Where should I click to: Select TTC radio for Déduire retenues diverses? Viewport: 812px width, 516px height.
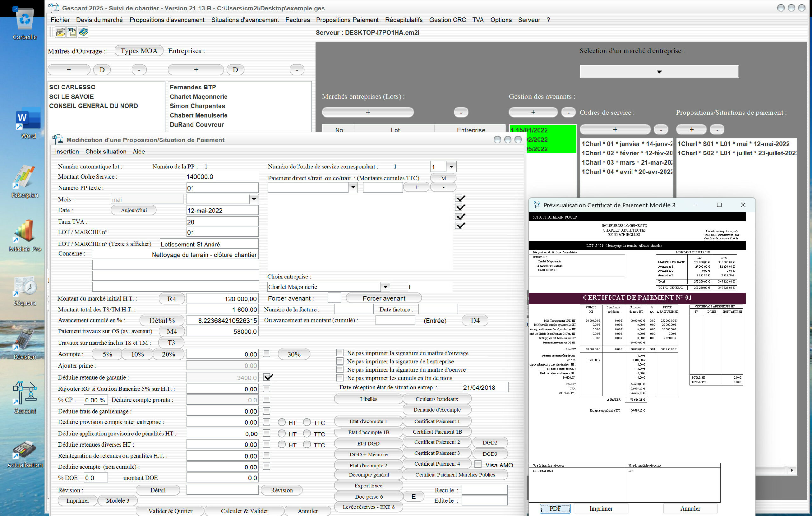(x=306, y=445)
